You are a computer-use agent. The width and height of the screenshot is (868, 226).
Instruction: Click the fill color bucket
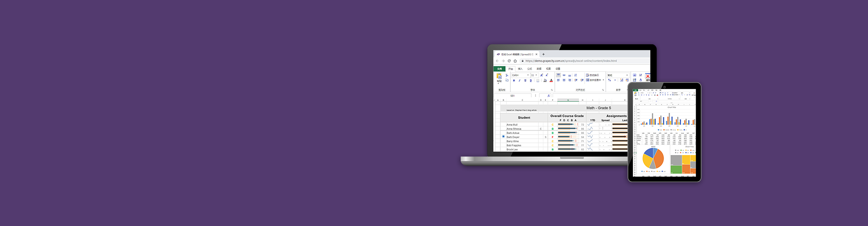tap(545, 80)
